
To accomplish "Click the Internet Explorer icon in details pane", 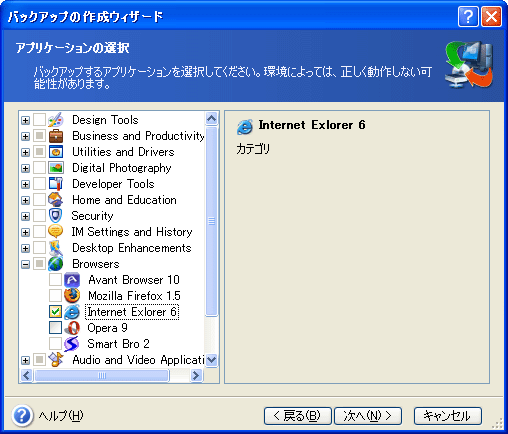I will click(245, 126).
